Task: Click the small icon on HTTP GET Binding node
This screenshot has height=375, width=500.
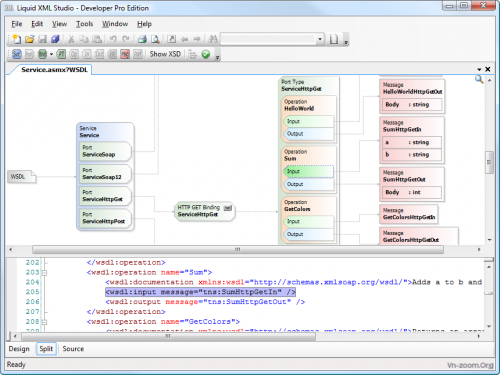Action: click(x=228, y=208)
